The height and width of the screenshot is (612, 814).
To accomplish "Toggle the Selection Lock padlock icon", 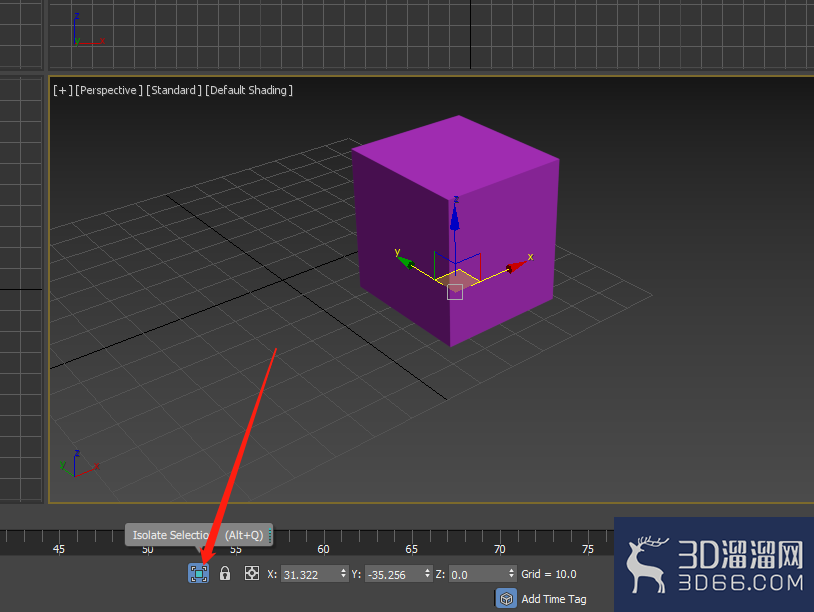I will [225, 573].
